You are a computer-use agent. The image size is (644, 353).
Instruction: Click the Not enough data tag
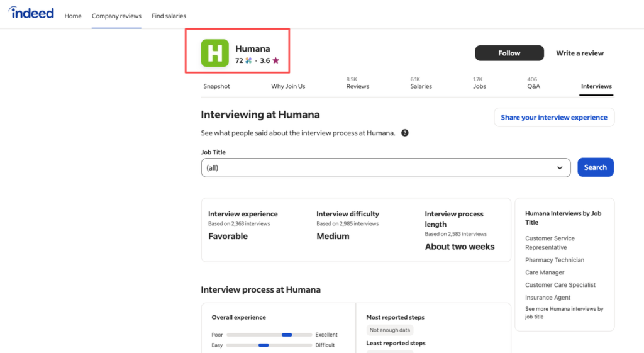390,330
